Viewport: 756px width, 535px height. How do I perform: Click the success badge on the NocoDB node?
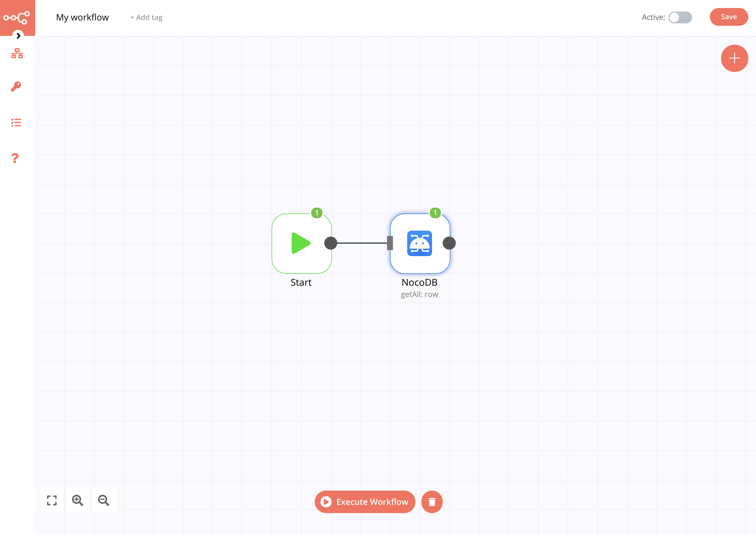point(435,213)
